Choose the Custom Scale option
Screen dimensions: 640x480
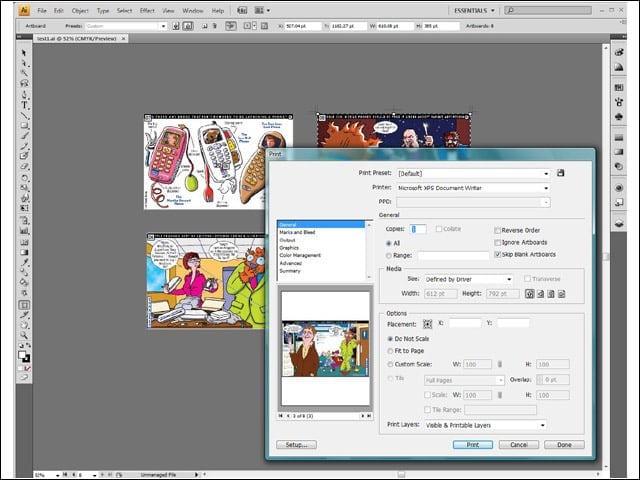click(390, 364)
